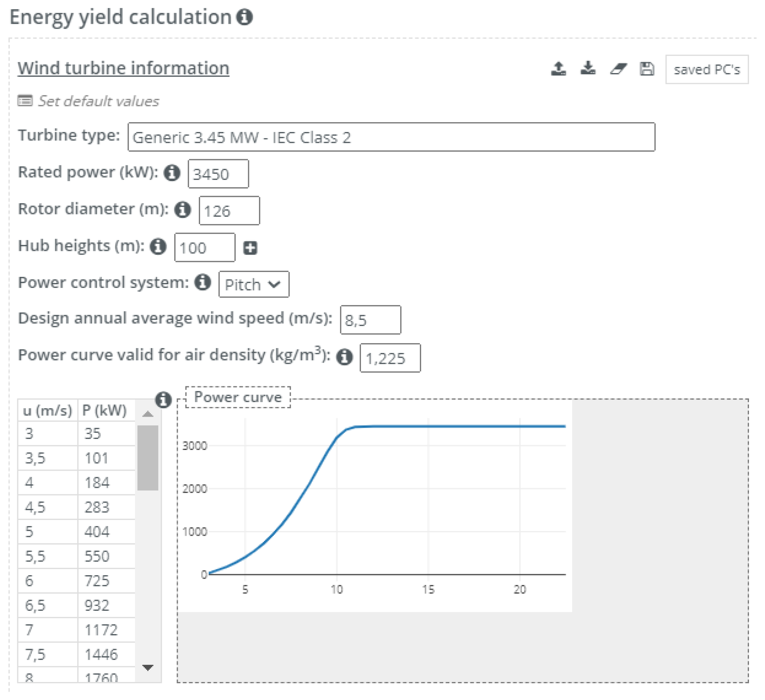
Task: Click info icon next to Hub heights
Action: (158, 246)
